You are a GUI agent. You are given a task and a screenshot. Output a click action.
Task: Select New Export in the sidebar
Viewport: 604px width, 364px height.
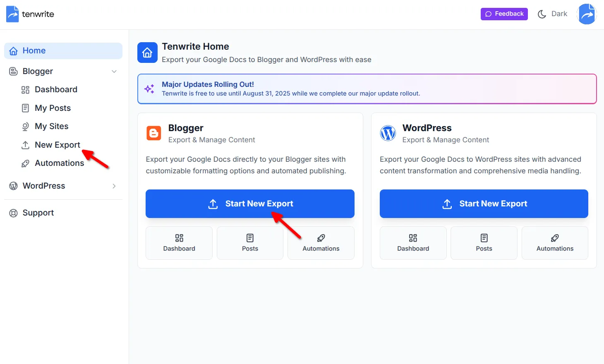(57, 145)
